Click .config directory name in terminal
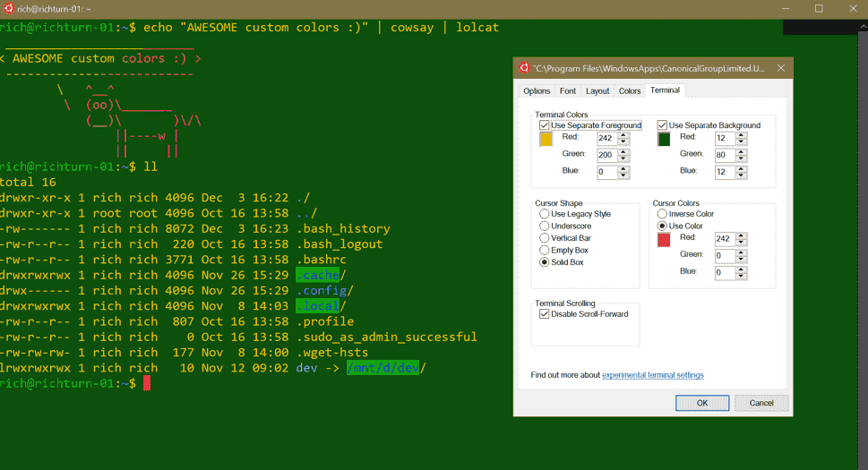868x470 pixels. (321, 290)
